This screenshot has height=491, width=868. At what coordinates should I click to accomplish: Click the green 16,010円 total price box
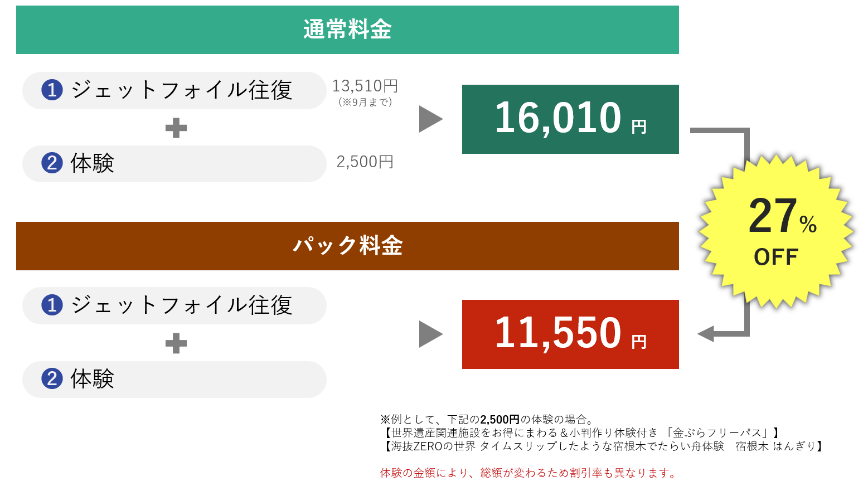(x=570, y=119)
